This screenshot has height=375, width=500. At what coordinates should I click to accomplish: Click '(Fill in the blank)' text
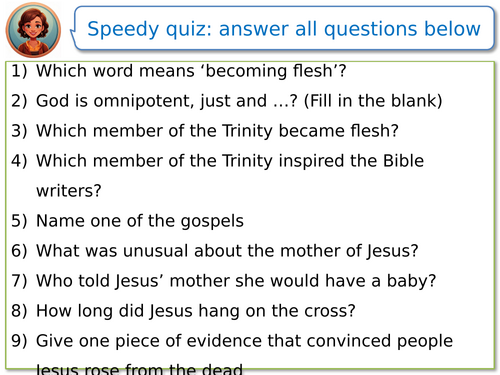(373, 101)
